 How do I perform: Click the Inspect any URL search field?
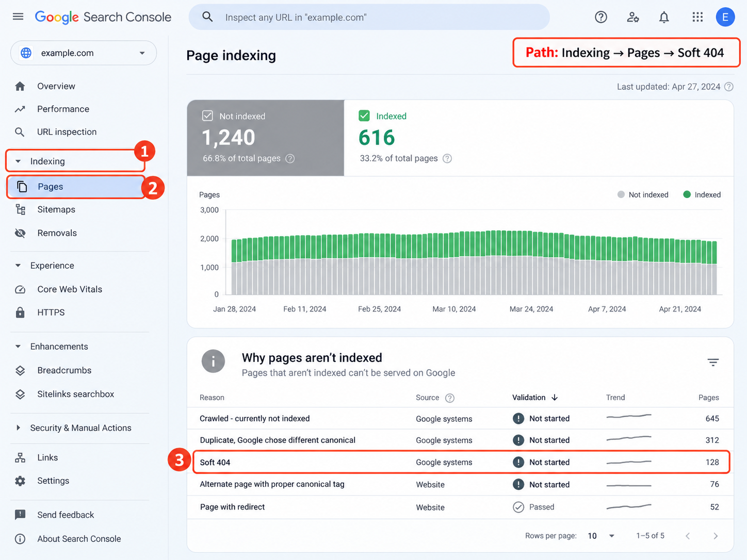click(369, 17)
